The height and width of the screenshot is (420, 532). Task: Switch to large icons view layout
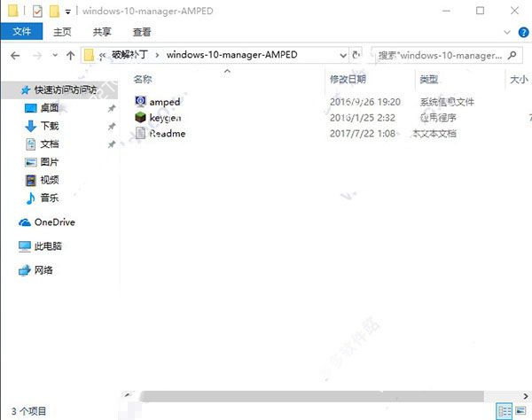[x=520, y=411]
